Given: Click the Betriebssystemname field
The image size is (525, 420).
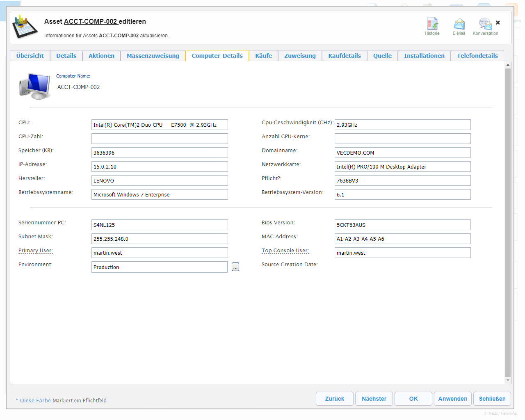Looking at the screenshot, I should (x=160, y=194).
